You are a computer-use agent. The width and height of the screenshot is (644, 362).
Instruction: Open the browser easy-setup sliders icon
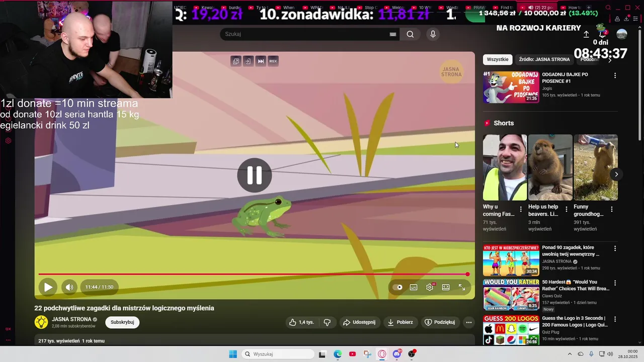[635, 19]
